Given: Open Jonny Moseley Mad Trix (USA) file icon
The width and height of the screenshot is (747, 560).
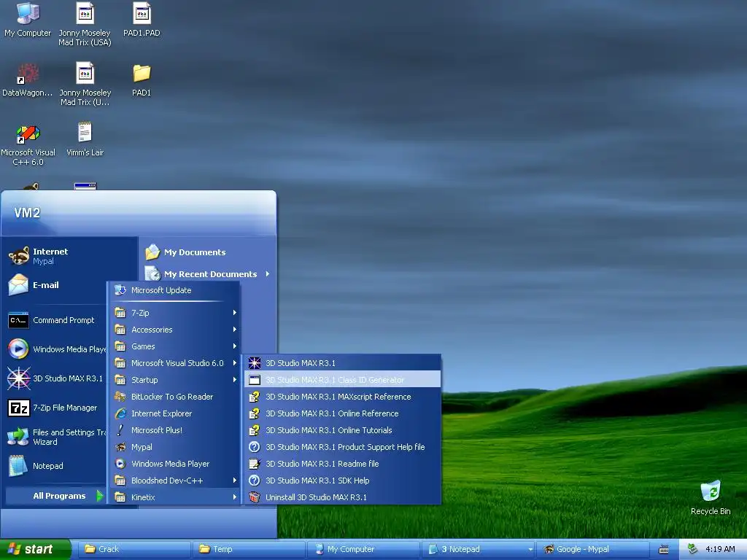Looking at the screenshot, I should (85, 24).
